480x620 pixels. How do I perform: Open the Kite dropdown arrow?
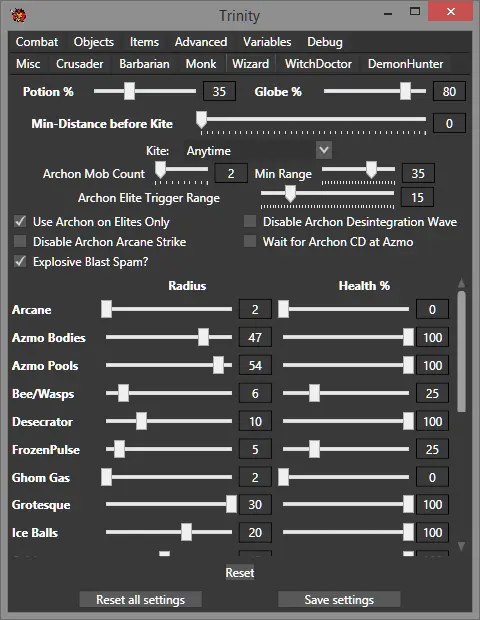[x=324, y=150]
